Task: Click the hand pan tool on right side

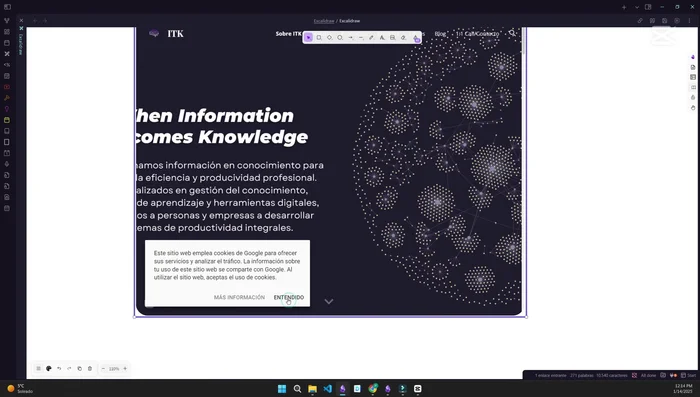Action: [692, 108]
